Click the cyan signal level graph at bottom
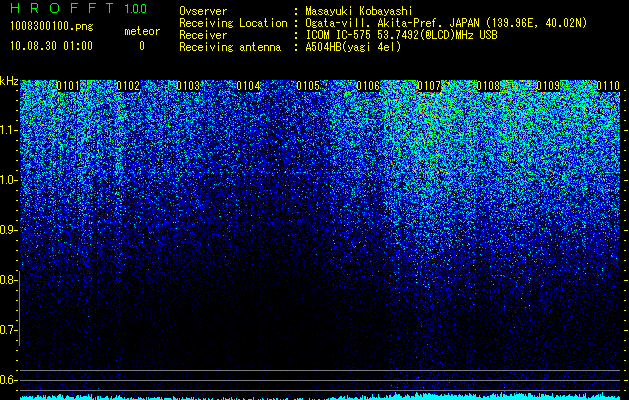 pos(320,396)
